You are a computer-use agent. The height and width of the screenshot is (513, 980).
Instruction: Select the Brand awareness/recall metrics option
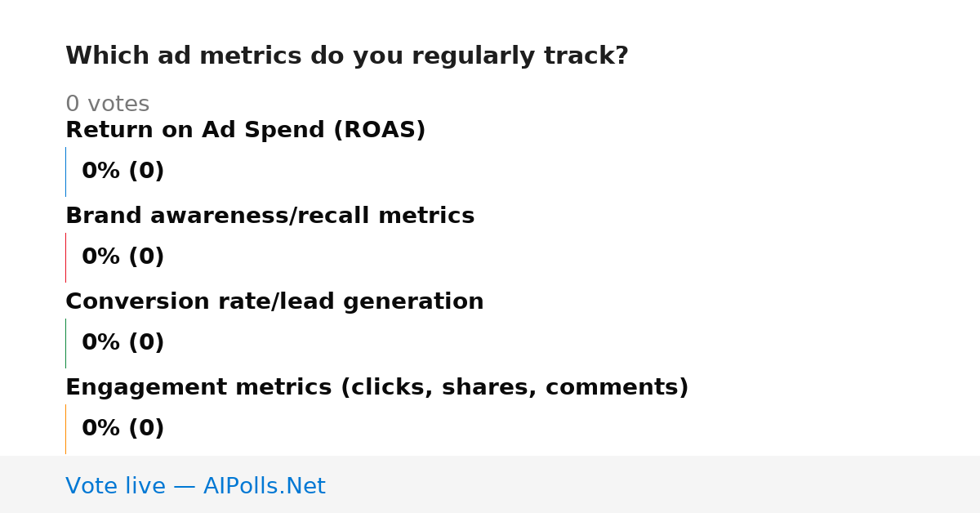click(269, 216)
